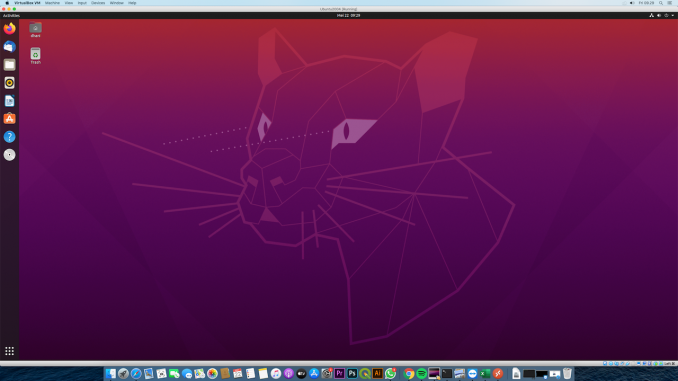Screen dimensions: 678x381
Task: Click the macOS menu bar clock
Action: [x=646, y=3]
